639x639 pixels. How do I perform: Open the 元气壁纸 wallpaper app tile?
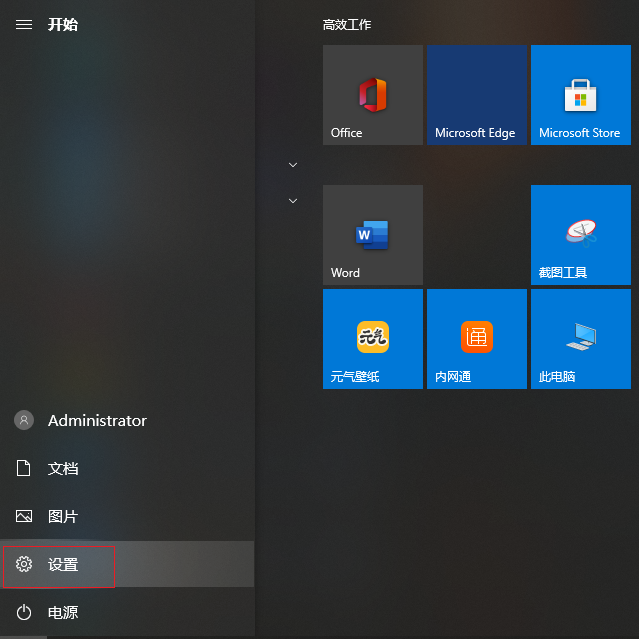pyautogui.click(x=372, y=339)
